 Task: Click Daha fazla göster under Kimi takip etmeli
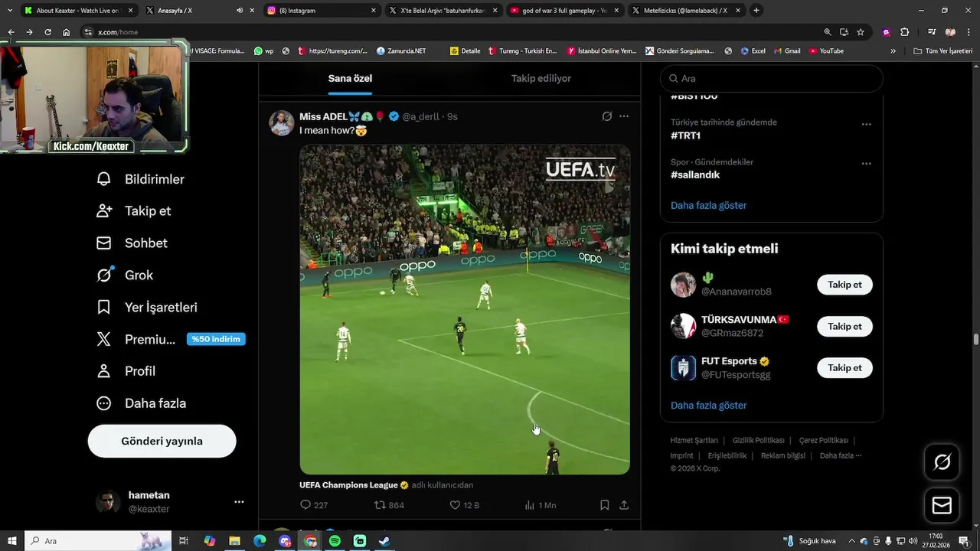[708, 405]
